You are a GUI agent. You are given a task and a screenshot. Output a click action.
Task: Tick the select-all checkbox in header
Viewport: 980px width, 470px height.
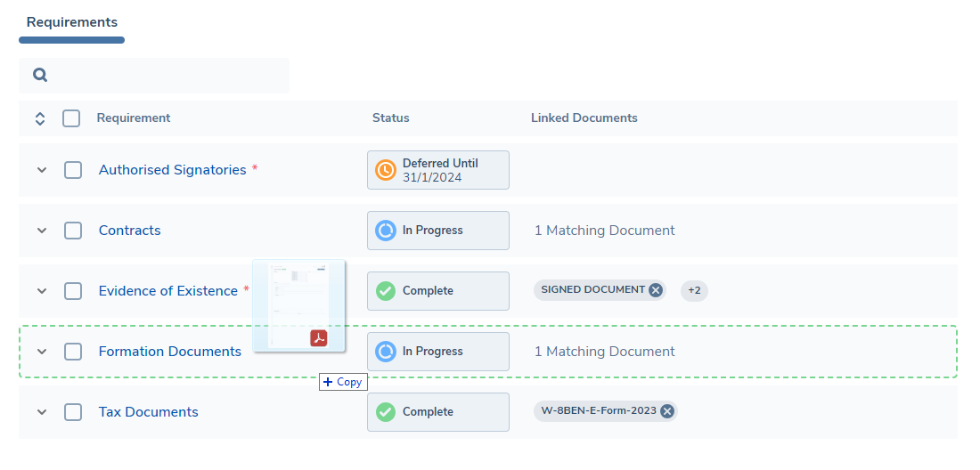coord(71,118)
